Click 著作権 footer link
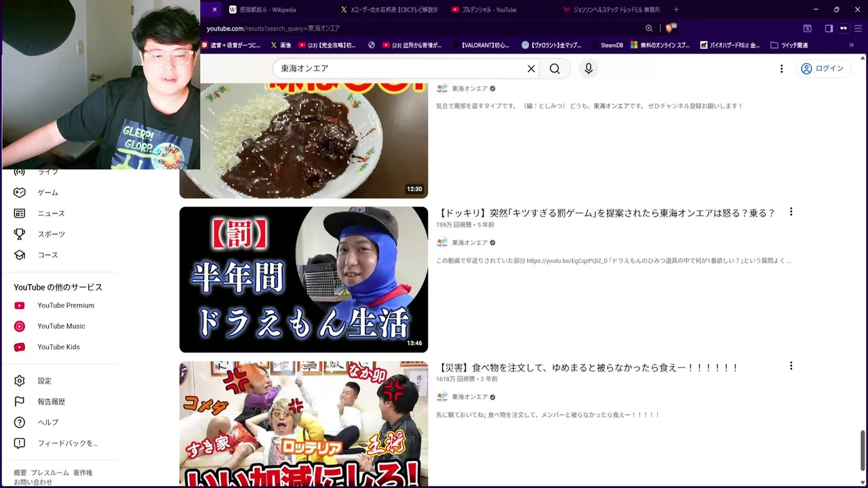Screen dimensions: 868x488 tap(83, 472)
